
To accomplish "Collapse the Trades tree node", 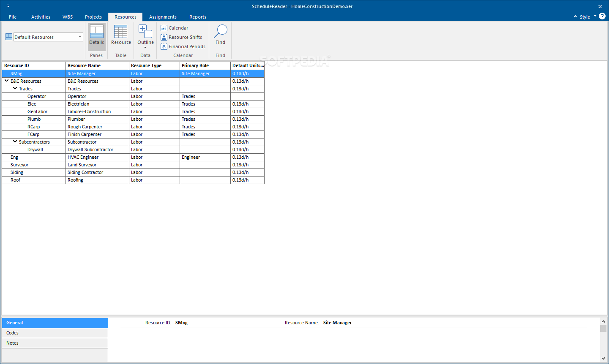I will tap(15, 88).
